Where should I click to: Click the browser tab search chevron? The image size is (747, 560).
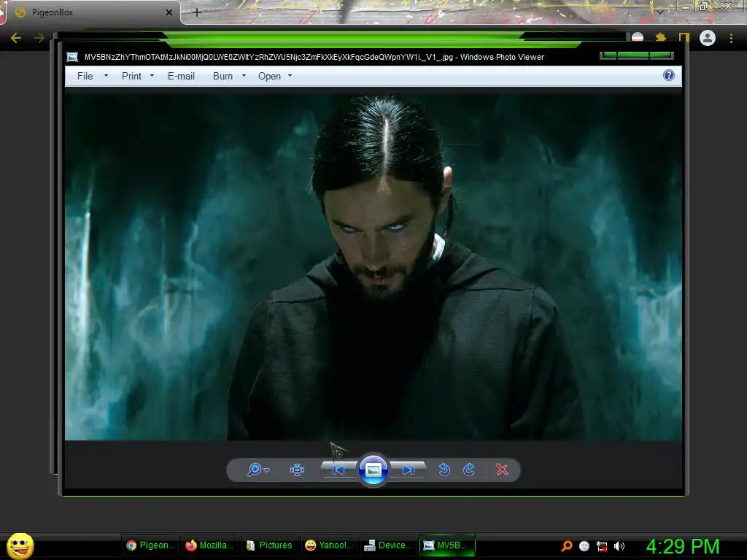pyautogui.click(x=659, y=12)
